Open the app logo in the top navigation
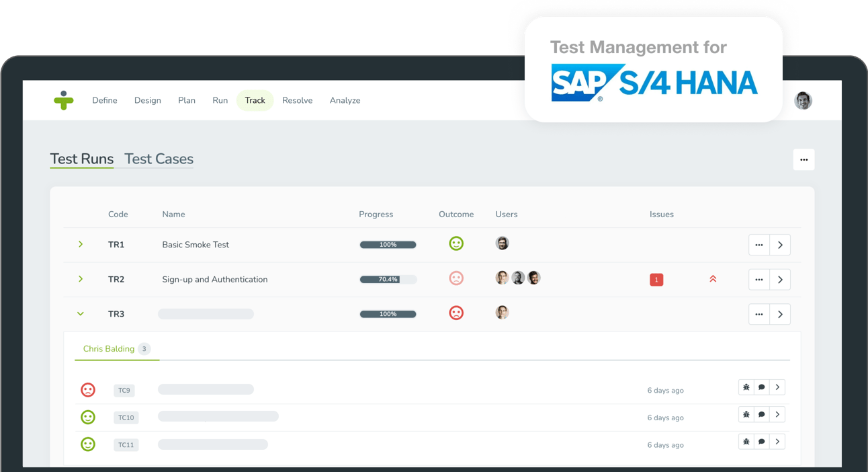 pos(64,100)
